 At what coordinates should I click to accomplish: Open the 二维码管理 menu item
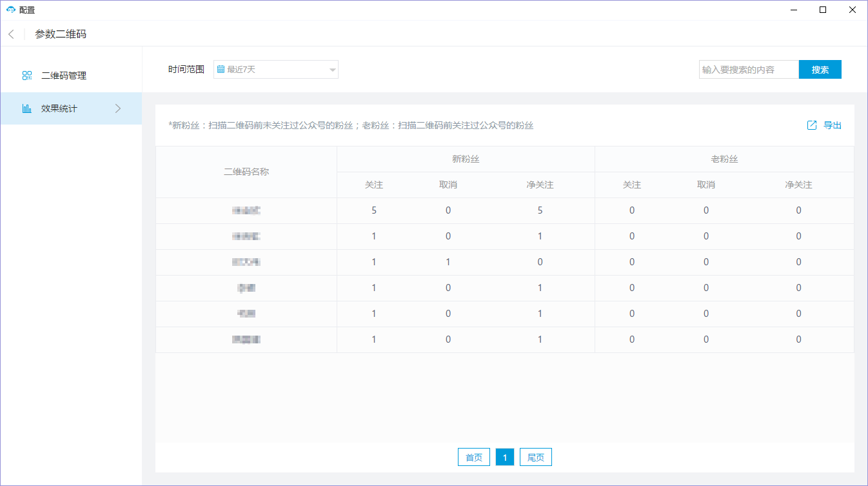[x=64, y=76]
